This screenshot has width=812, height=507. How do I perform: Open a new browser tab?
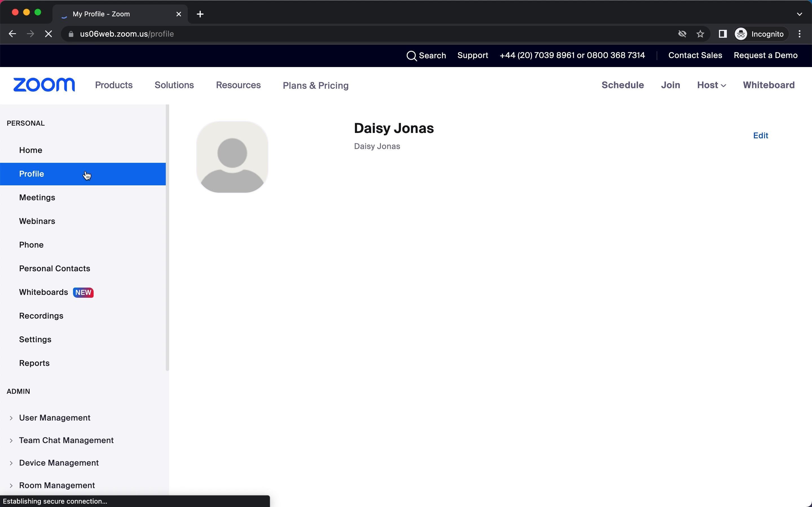[200, 14]
